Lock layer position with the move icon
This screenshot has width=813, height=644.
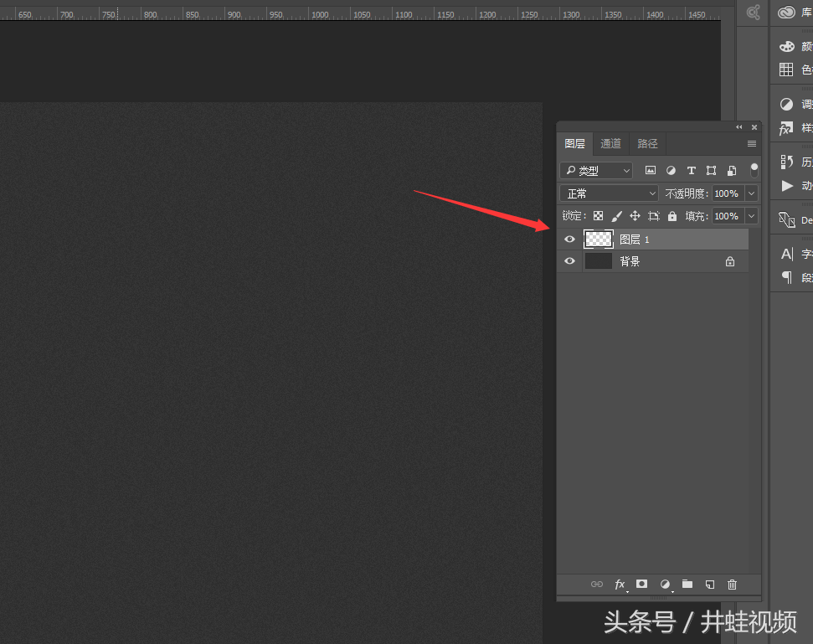tap(635, 216)
